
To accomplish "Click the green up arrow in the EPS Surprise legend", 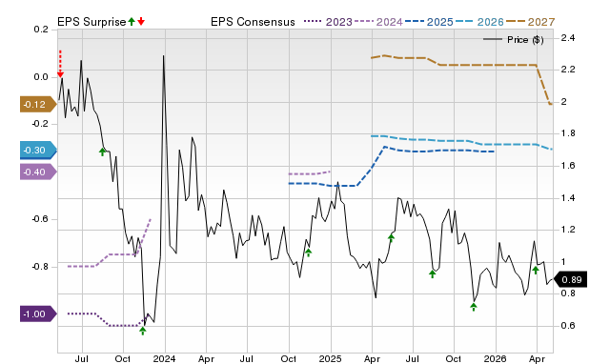I will click(132, 22).
